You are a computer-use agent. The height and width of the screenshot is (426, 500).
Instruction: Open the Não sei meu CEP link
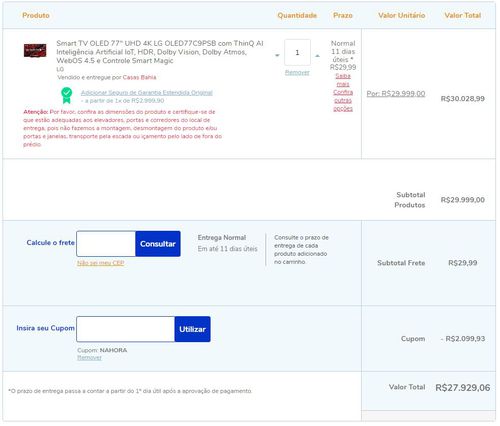pyautogui.click(x=100, y=263)
